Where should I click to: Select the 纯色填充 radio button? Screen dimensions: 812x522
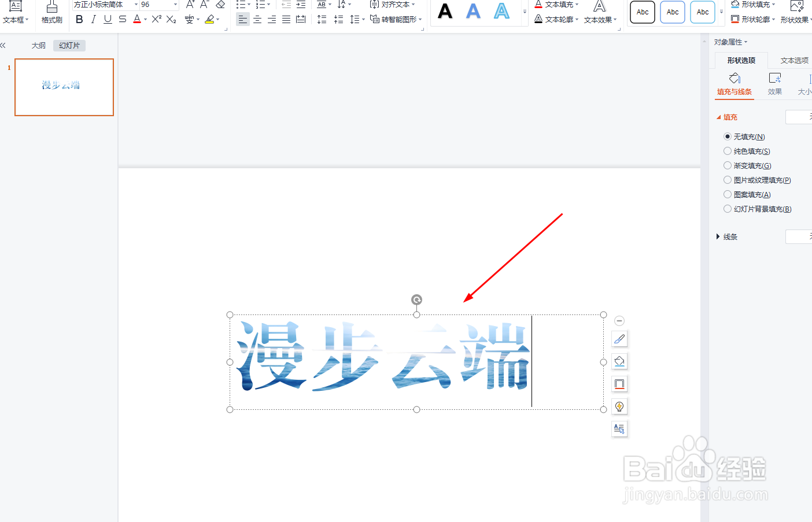click(727, 151)
